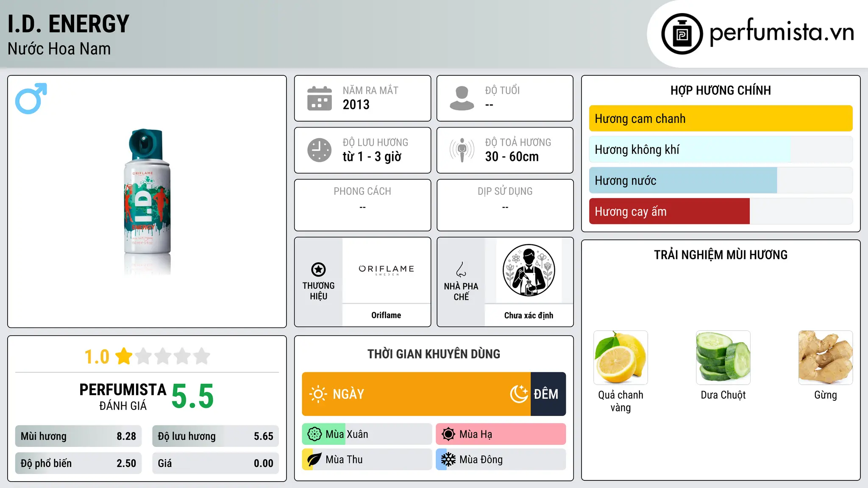The image size is (868, 488).
Task: Click the clock icon for Độ Lưu Hương
Action: click(x=320, y=150)
